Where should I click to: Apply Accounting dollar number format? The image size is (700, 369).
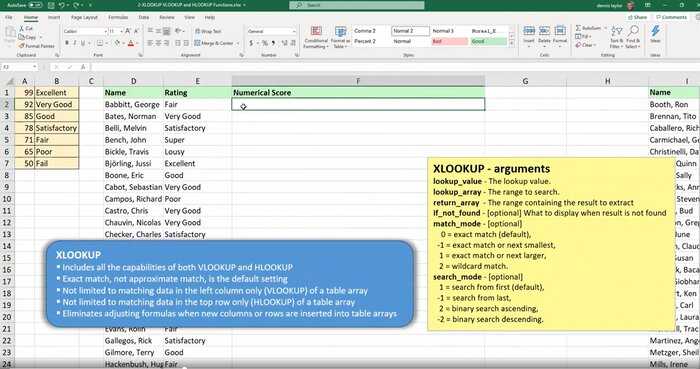pyautogui.click(x=251, y=43)
